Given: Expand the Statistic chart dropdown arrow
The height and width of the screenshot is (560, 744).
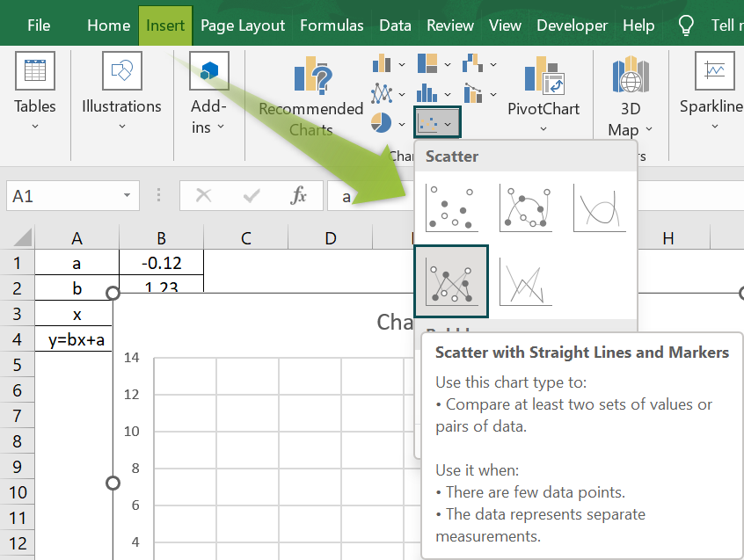Looking at the screenshot, I should tap(448, 94).
